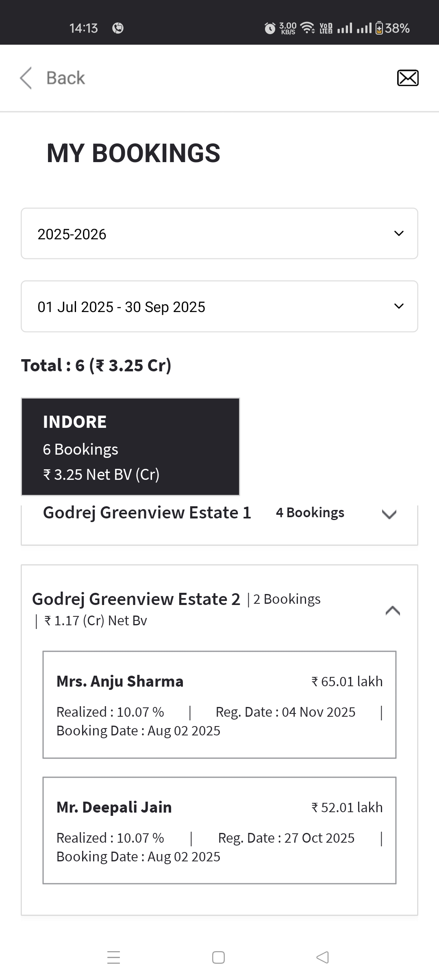Tap the Total: 6 (₹ 3.25 Cr) summary
The height and width of the screenshot is (980, 439).
(x=96, y=365)
